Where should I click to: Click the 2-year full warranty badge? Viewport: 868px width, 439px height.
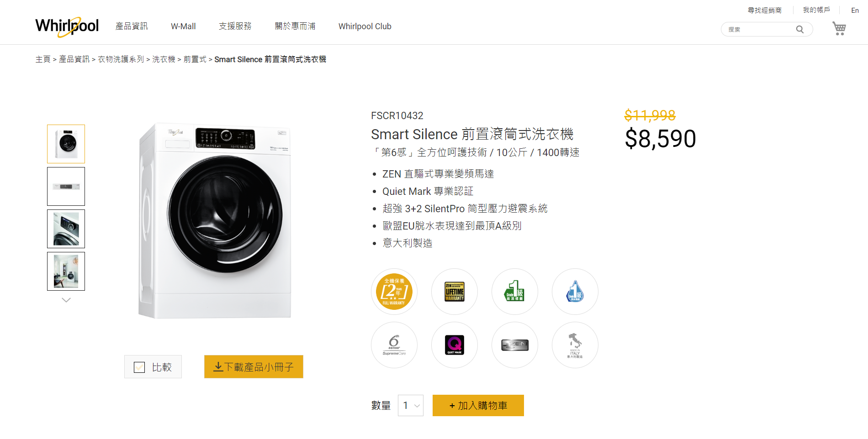(394, 292)
